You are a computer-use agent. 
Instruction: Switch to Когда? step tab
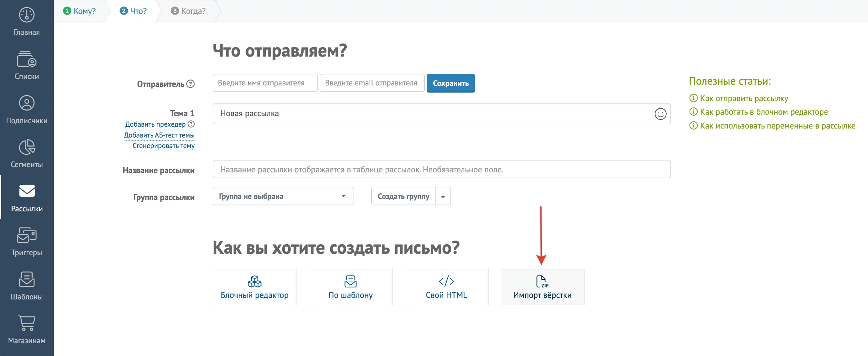pyautogui.click(x=188, y=11)
